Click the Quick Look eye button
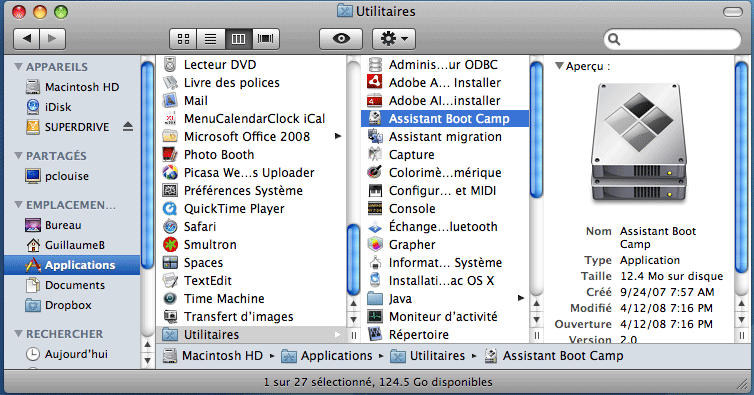Screen dimensions: 754x395 (341, 38)
